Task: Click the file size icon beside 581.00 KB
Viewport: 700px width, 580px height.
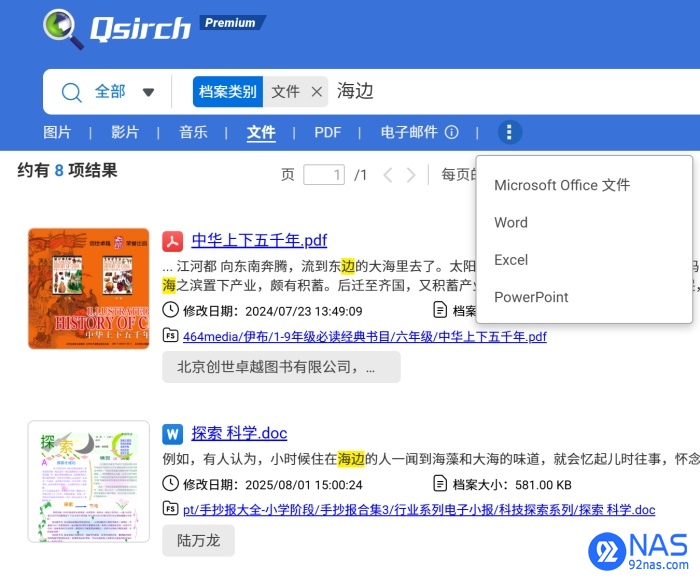Action: click(440, 484)
